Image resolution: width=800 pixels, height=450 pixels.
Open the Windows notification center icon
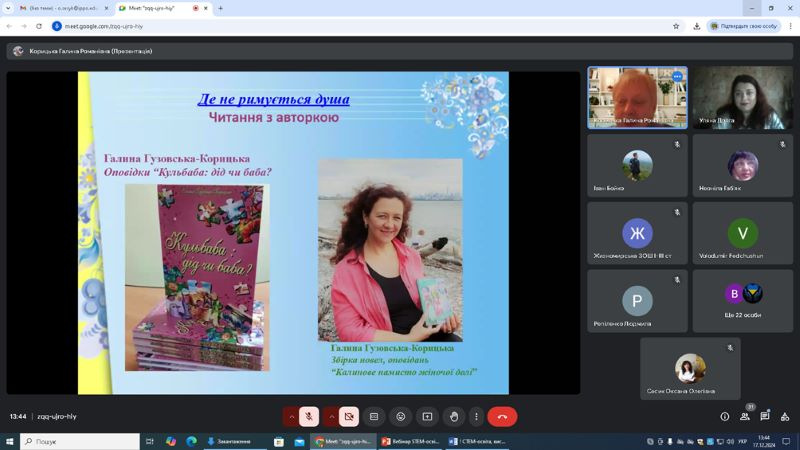click(786, 441)
